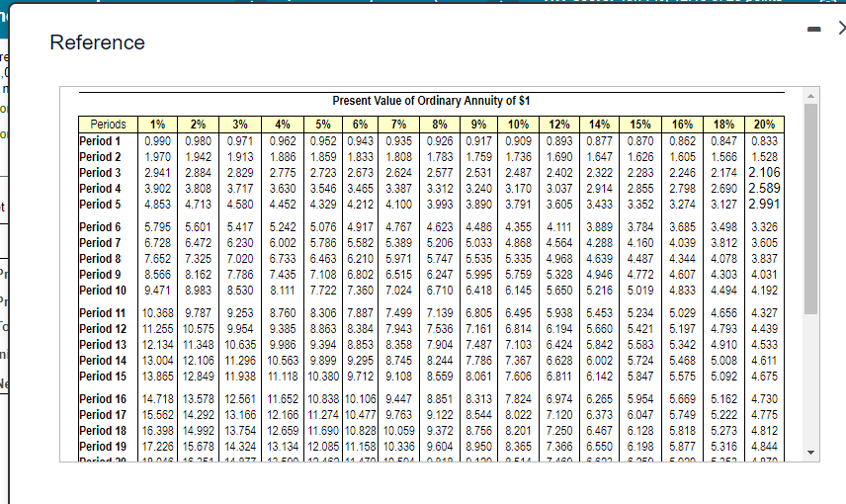The height and width of the screenshot is (504, 846).
Task: Select the 16% column header
Action: tap(682, 125)
